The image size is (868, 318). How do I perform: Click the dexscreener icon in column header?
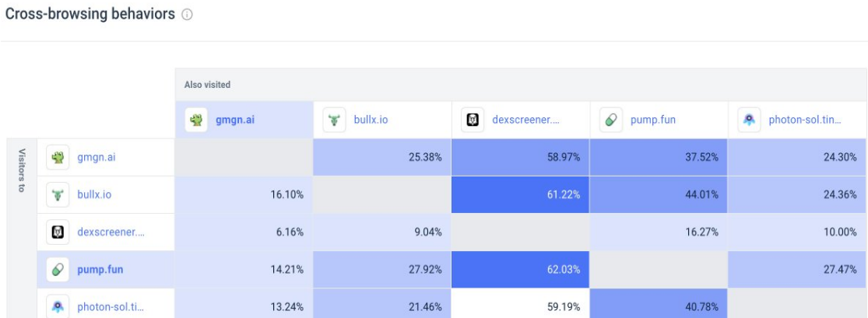pyautogui.click(x=473, y=120)
